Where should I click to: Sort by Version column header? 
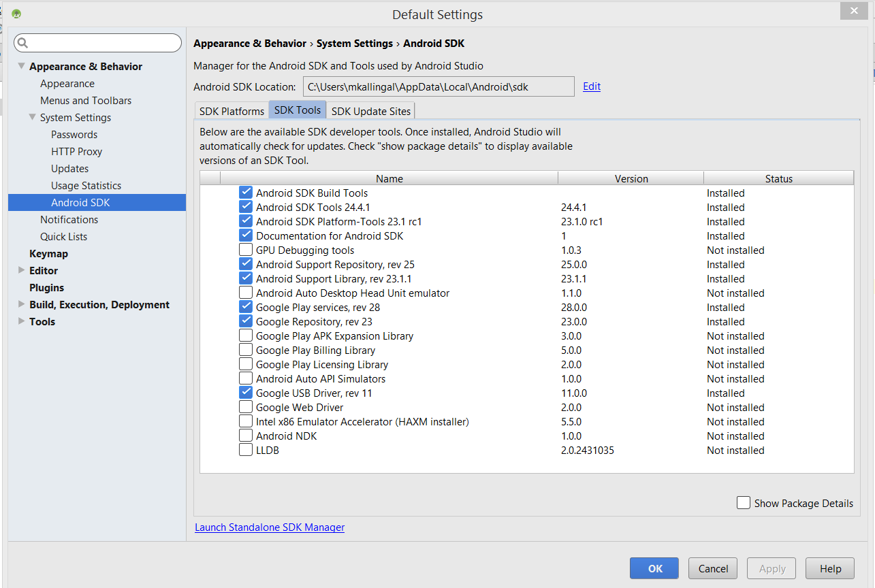pyautogui.click(x=631, y=178)
